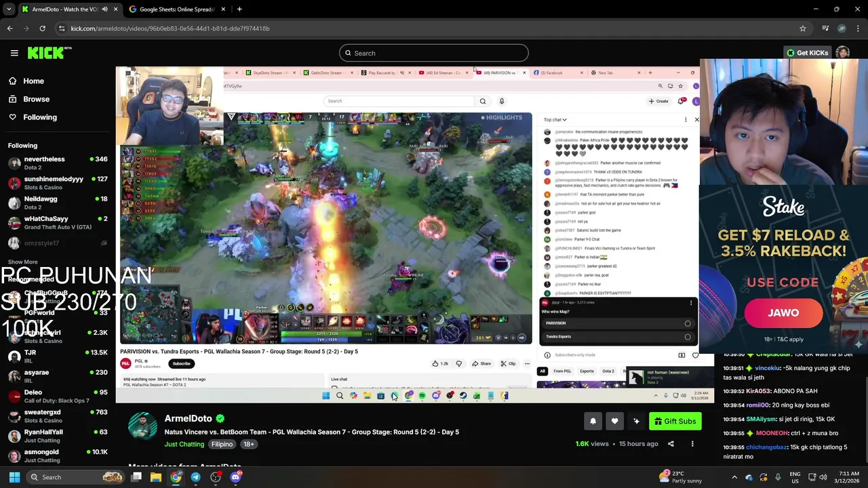Click the notification bell button

pos(593,422)
